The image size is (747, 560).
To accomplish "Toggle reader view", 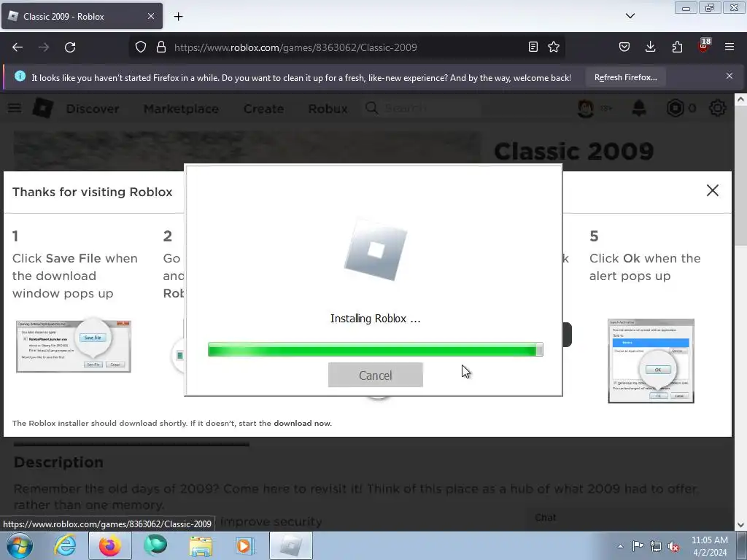I will tap(533, 47).
